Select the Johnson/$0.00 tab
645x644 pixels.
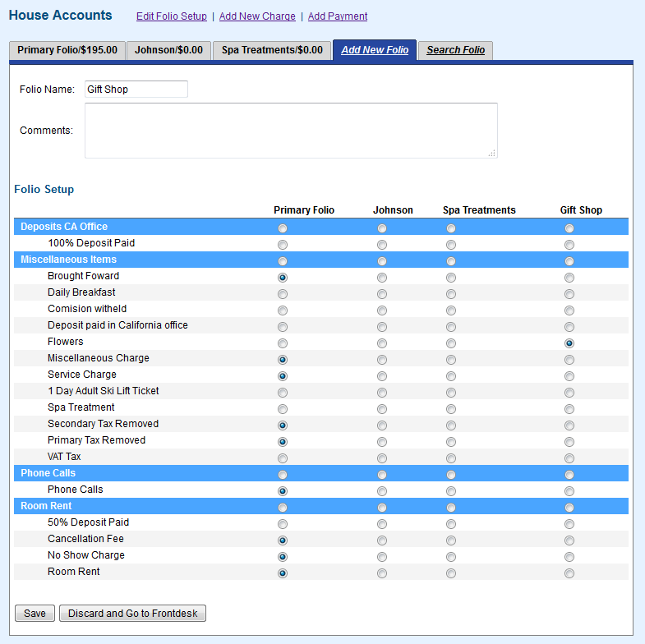coord(168,50)
